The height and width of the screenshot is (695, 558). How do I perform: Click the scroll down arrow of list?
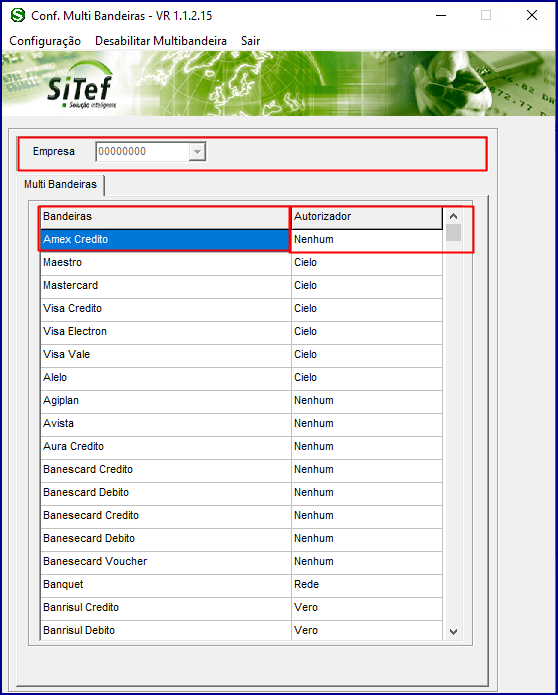pos(453,632)
